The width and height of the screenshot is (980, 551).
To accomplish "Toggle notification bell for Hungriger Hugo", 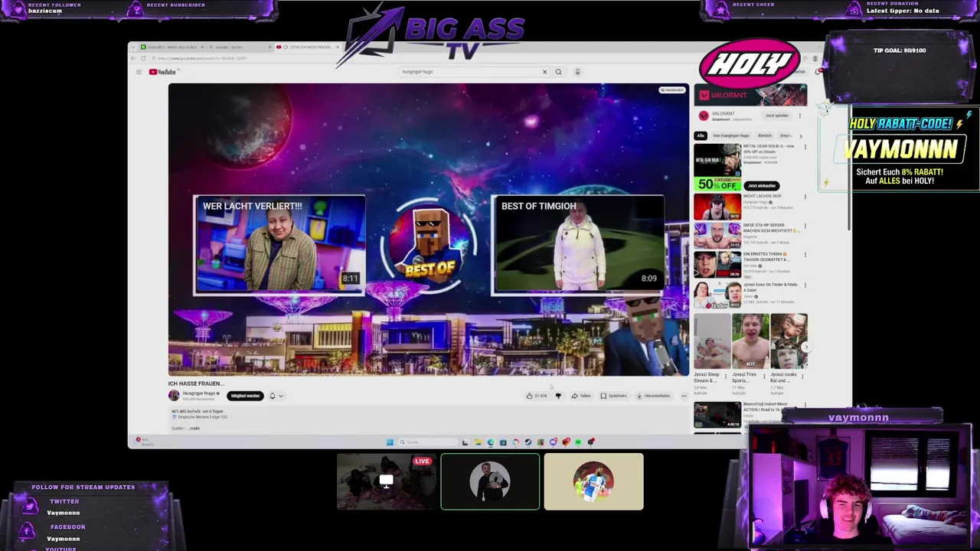I will (x=272, y=396).
